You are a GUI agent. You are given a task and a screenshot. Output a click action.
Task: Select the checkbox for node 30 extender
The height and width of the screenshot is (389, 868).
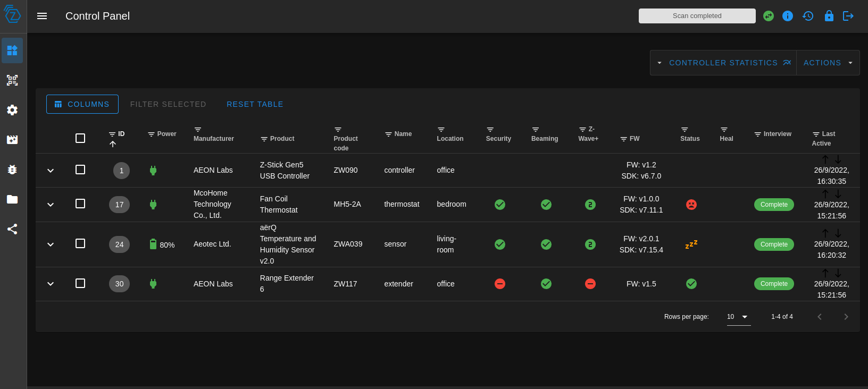(x=80, y=283)
